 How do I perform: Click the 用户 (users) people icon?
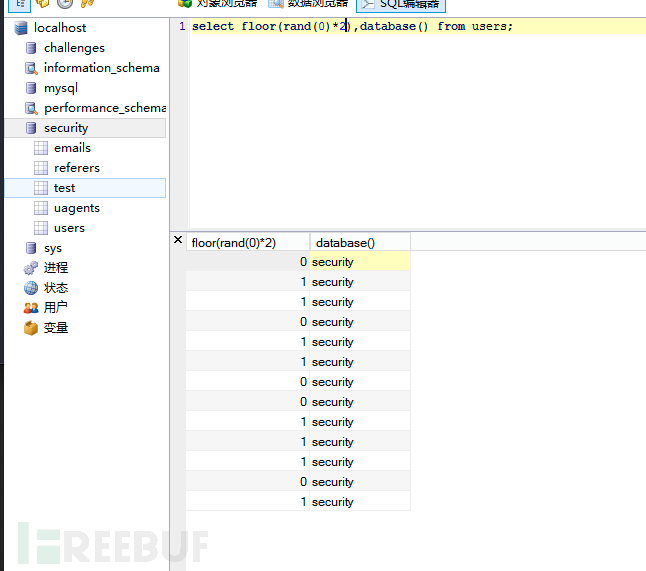31,308
